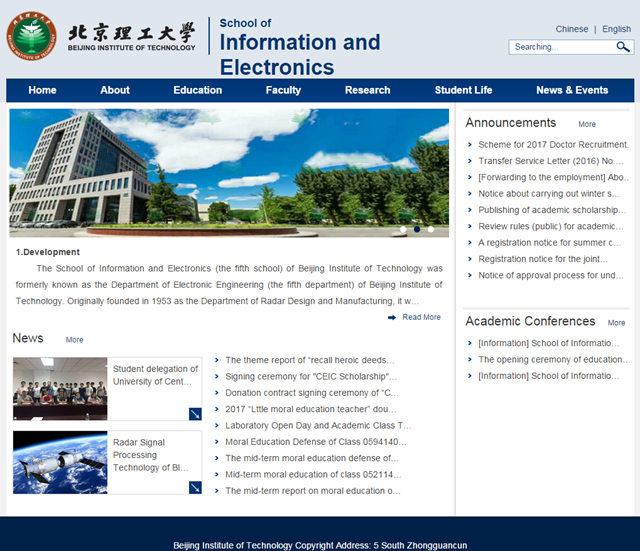Open the space station news thumbnail
This screenshot has width=640, height=551.
coord(60,462)
